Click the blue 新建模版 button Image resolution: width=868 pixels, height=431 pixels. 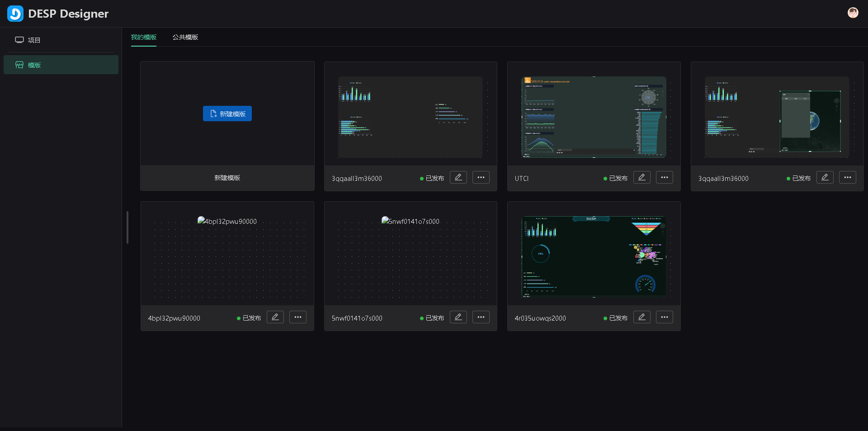[x=227, y=114]
